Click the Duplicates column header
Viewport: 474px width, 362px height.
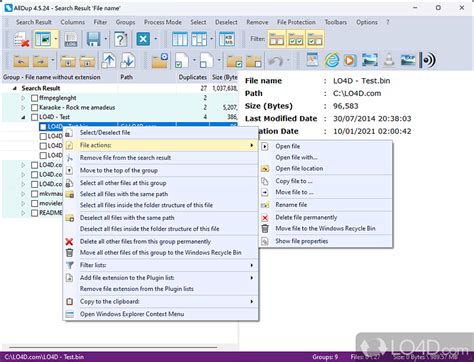pyautogui.click(x=193, y=77)
